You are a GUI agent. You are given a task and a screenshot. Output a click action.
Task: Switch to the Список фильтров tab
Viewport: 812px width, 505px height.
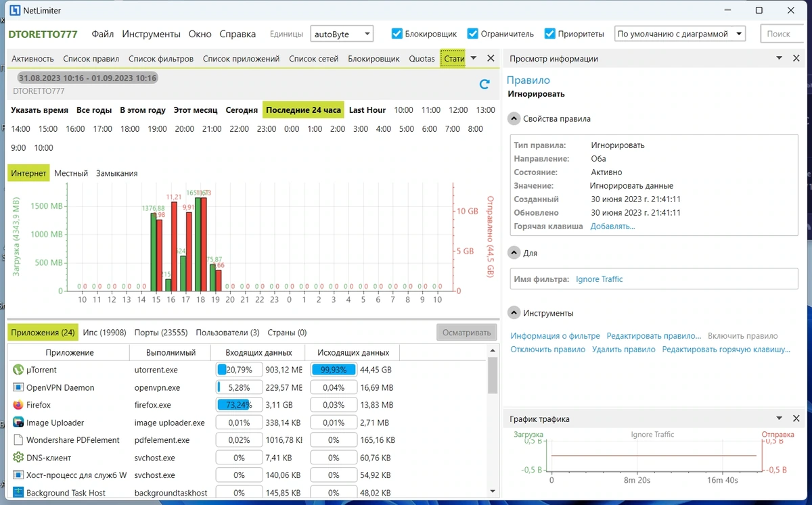coord(161,59)
